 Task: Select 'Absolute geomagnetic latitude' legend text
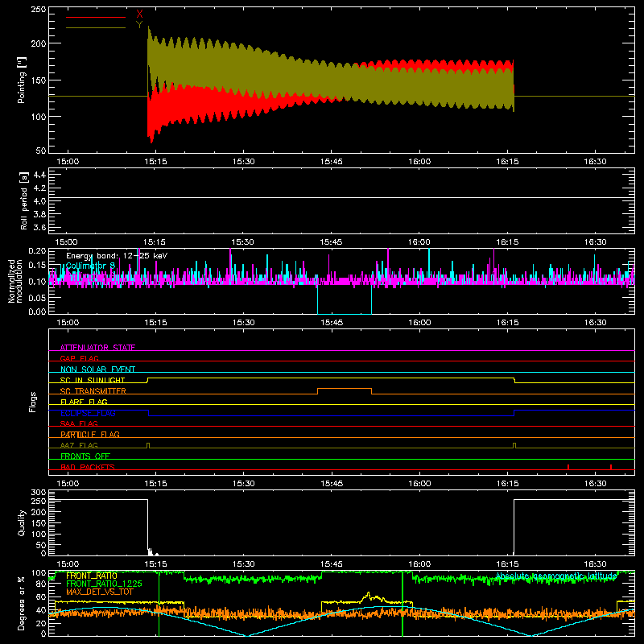coord(555,576)
